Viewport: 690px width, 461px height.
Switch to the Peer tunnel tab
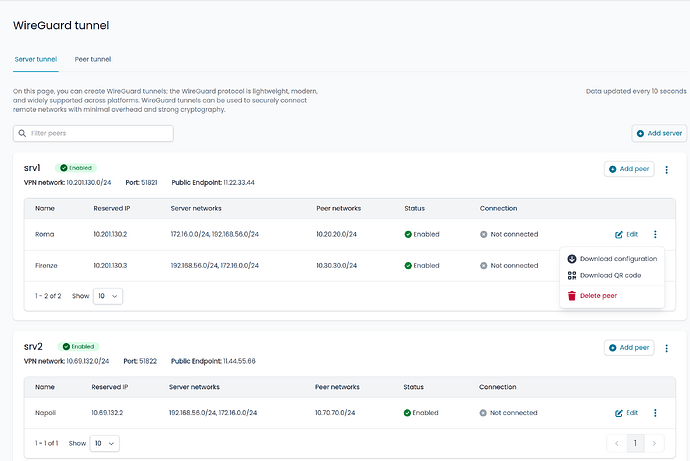[93, 59]
